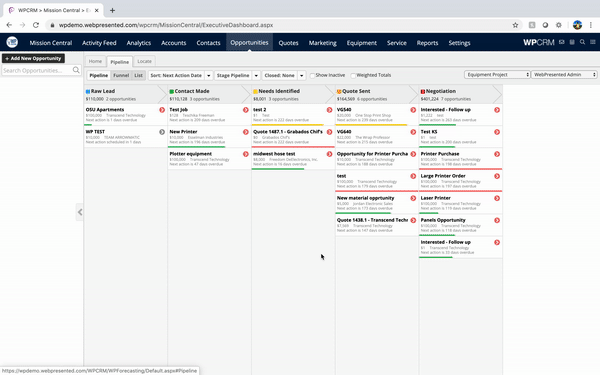The image size is (600, 375).
Task: Click Add New Opportunity button
Action: [x=33, y=58]
